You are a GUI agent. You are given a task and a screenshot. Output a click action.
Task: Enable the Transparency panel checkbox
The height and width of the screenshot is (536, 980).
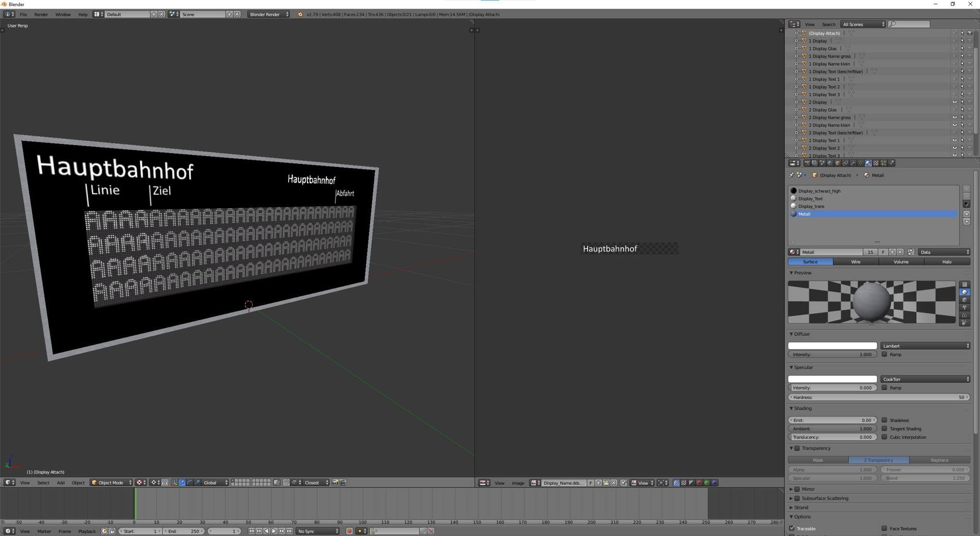(x=797, y=448)
